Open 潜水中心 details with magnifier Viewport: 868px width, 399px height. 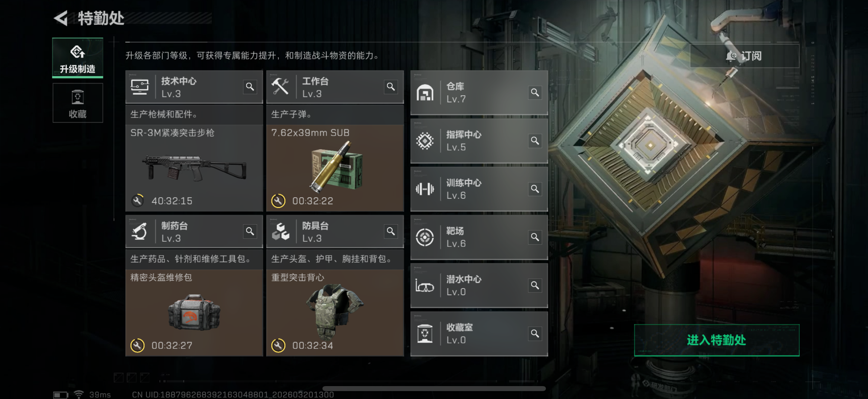pos(535,285)
